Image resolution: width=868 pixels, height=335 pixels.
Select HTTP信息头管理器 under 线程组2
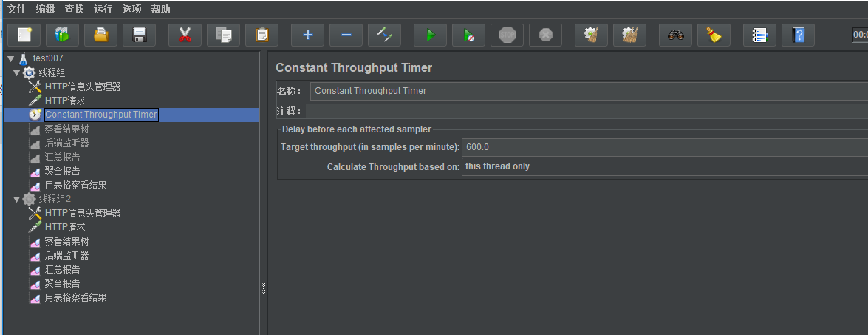pos(83,213)
